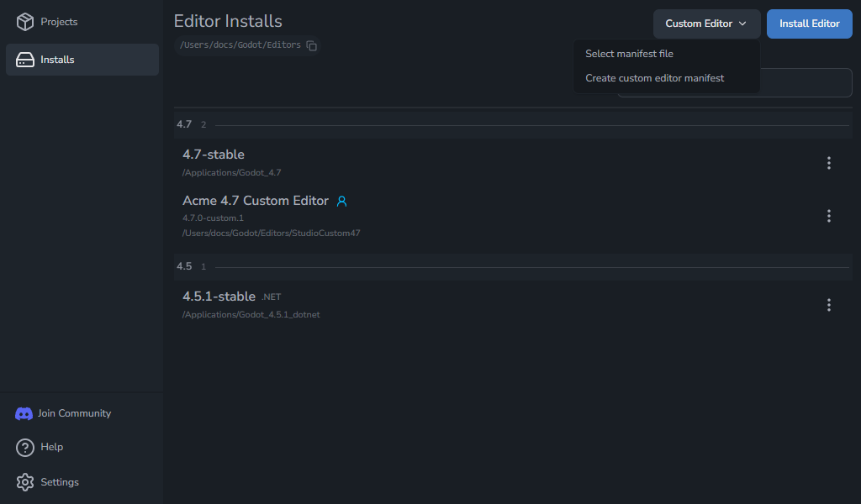Click the Editor Installs heading
Screen dimensions: 861x504
click(228, 21)
